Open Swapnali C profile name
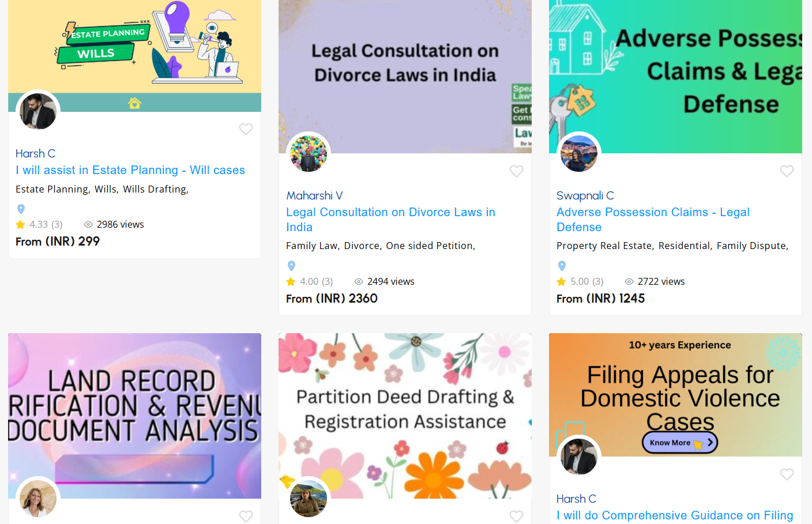812x524 pixels. tap(585, 195)
